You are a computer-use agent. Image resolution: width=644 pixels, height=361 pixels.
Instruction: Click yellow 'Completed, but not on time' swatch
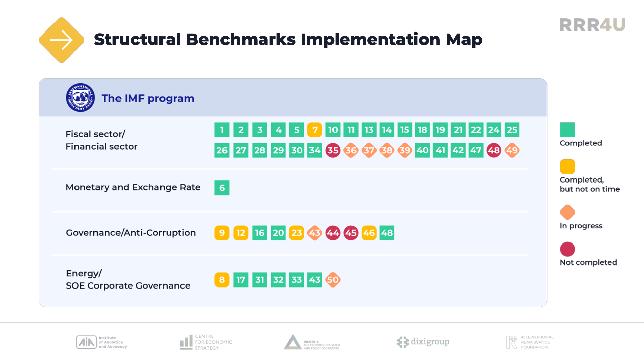[567, 167]
